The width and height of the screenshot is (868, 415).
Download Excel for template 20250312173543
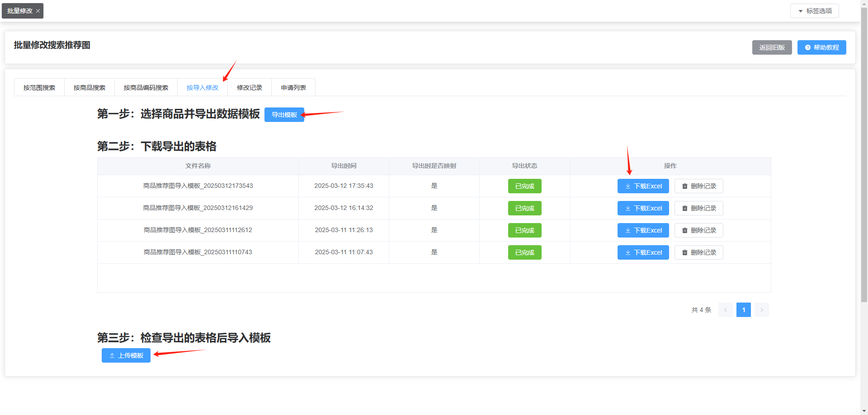(643, 186)
